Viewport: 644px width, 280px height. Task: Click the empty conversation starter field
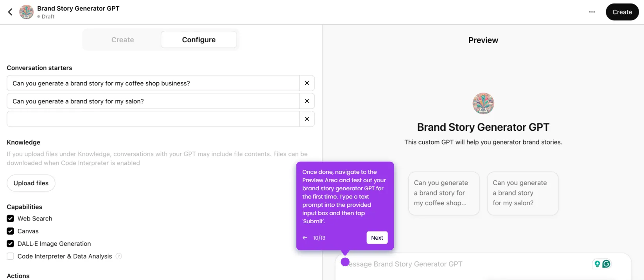[x=153, y=119]
